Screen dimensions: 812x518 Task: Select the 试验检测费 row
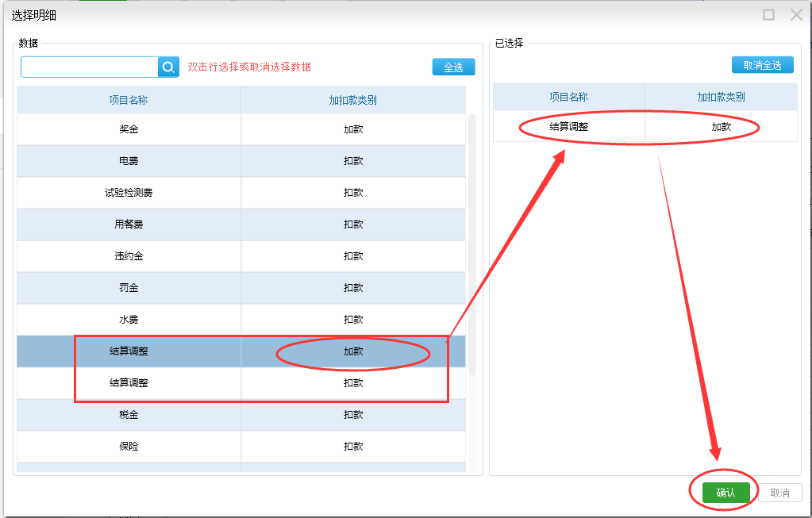point(129,193)
